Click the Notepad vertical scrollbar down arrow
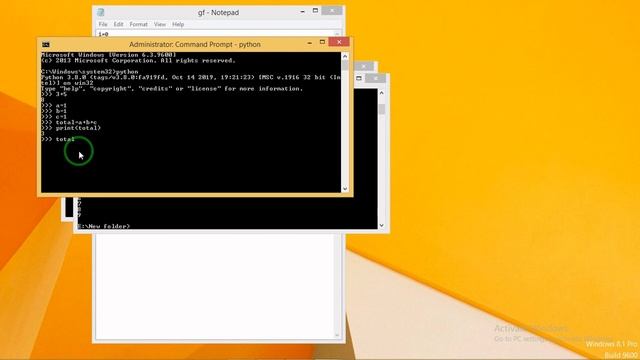Image resolution: width=640 pixels, height=360 pixels. pyautogui.click(x=337, y=336)
